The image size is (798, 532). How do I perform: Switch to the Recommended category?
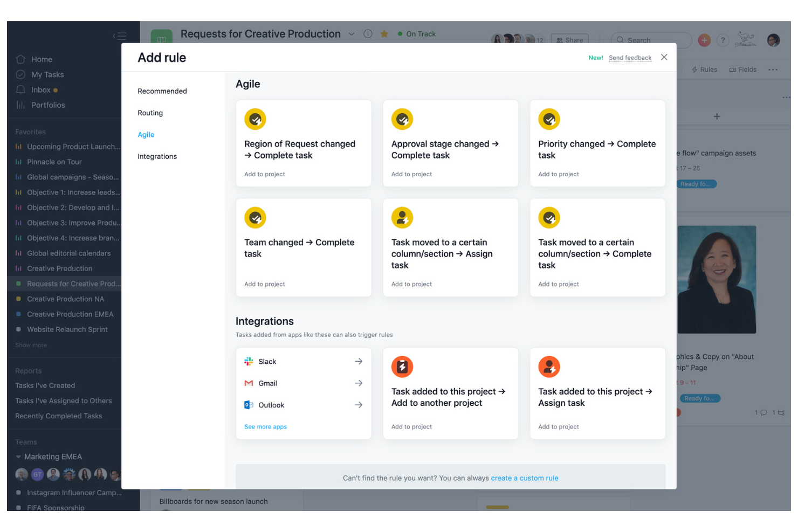(x=162, y=91)
